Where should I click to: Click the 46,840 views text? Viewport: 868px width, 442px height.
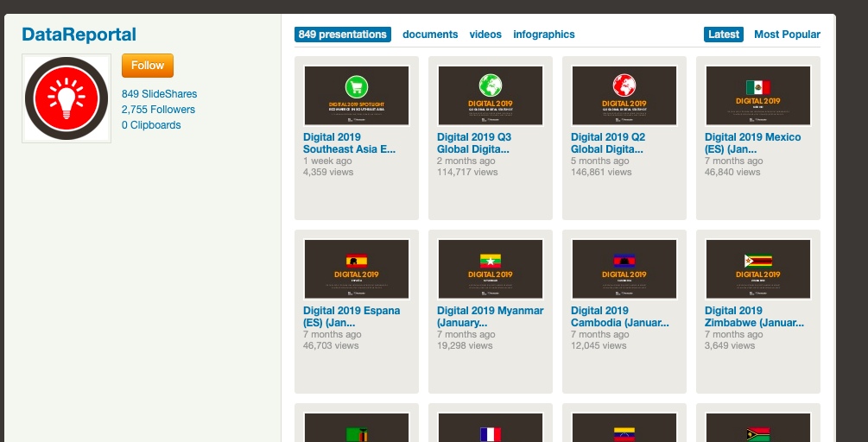click(732, 172)
